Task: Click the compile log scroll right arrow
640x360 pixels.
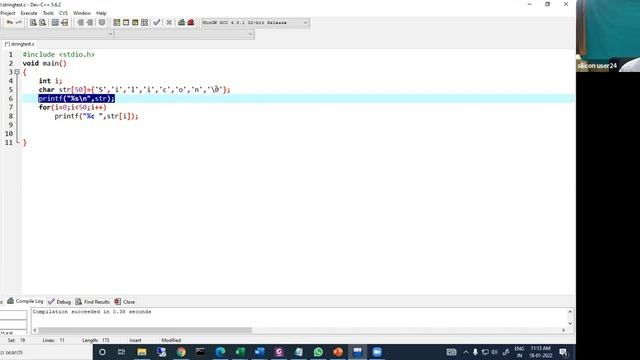Action: point(564,330)
